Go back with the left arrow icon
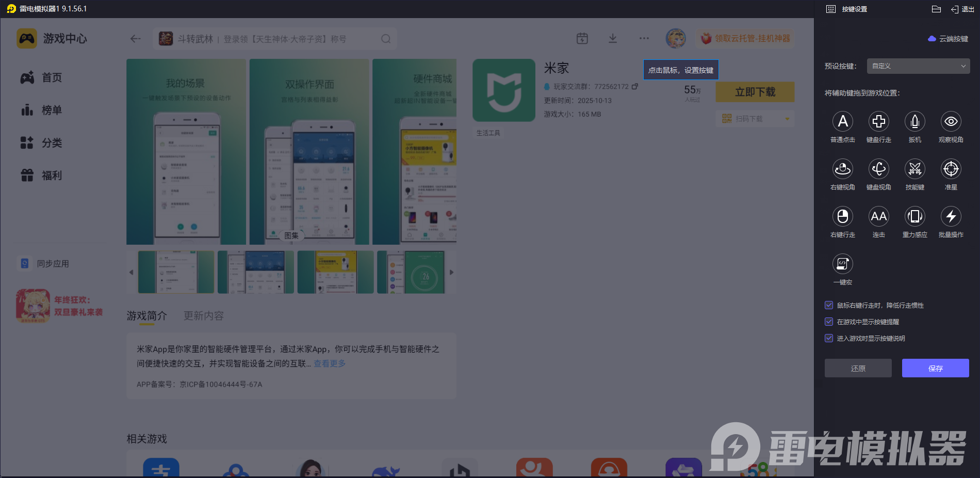 point(136,39)
